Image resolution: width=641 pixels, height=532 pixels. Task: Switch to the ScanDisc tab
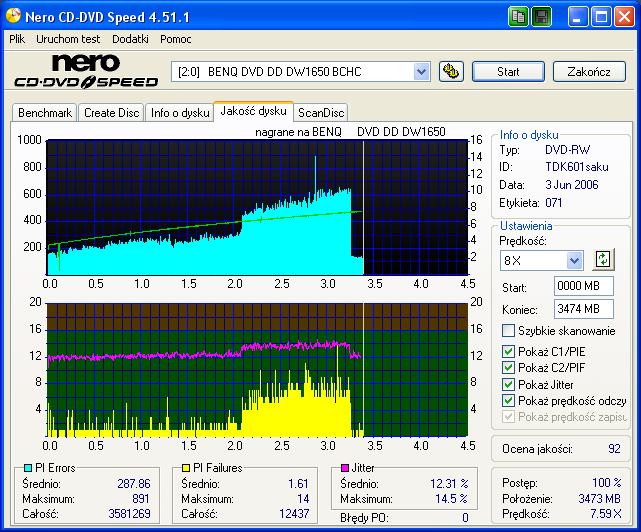(321, 113)
